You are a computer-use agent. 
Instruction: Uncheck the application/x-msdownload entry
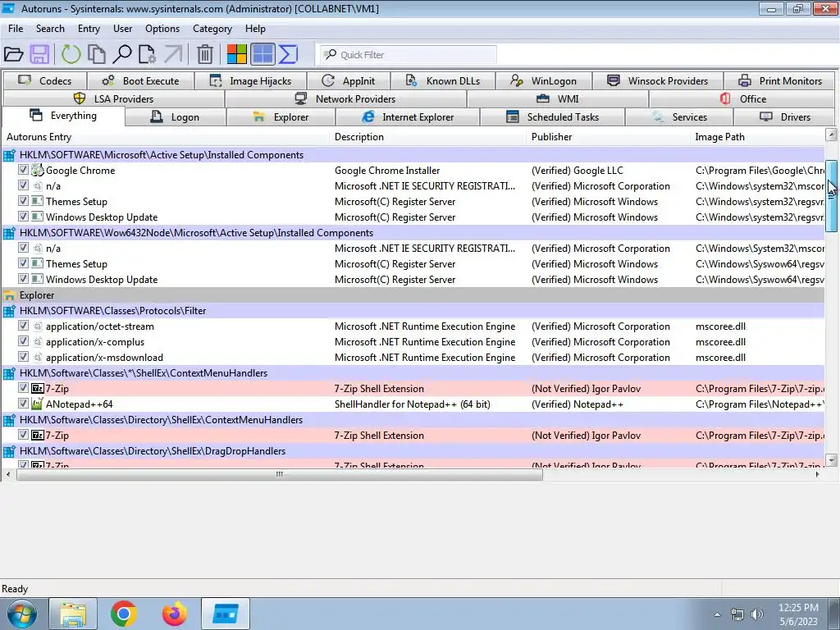[23, 357]
